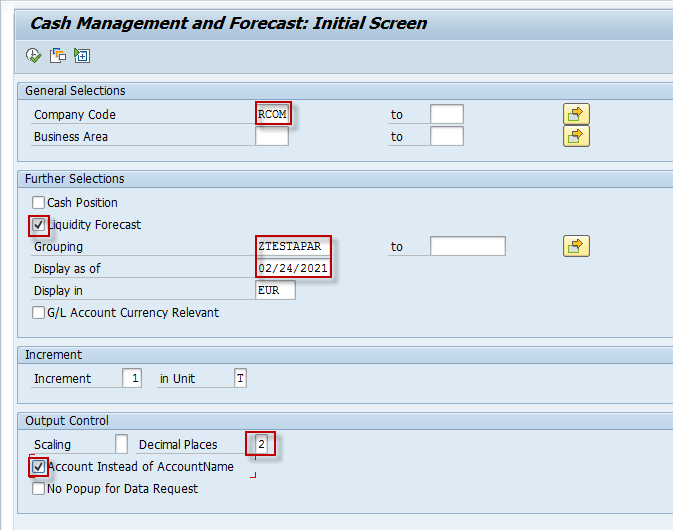Screen dimensions: 673x530
Task: Click the Display as of label
Action: (x=67, y=269)
